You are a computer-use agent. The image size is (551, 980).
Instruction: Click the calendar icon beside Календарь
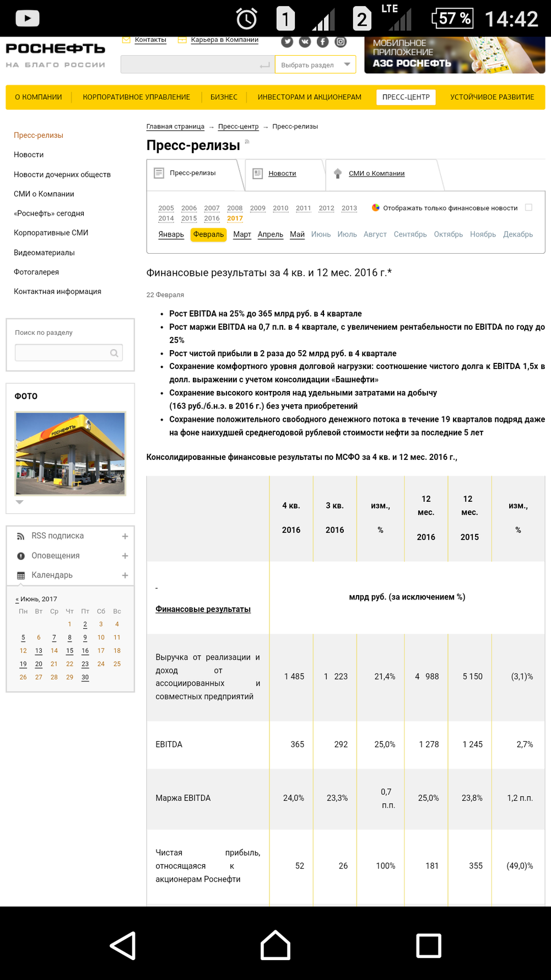pos(20,576)
